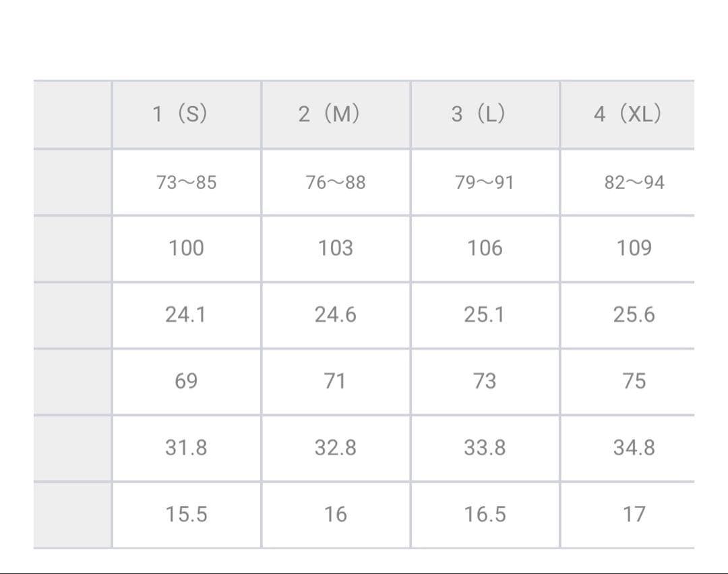Click the 4 (XL) size column header

pyautogui.click(x=628, y=114)
